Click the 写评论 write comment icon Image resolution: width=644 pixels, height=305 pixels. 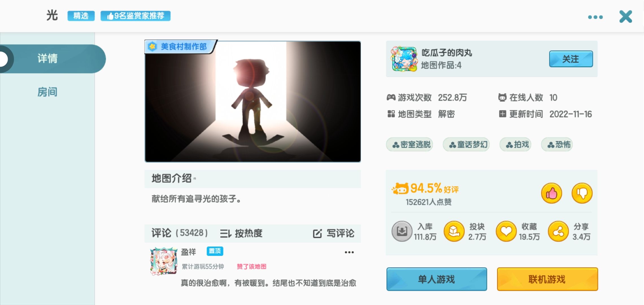[x=317, y=234]
